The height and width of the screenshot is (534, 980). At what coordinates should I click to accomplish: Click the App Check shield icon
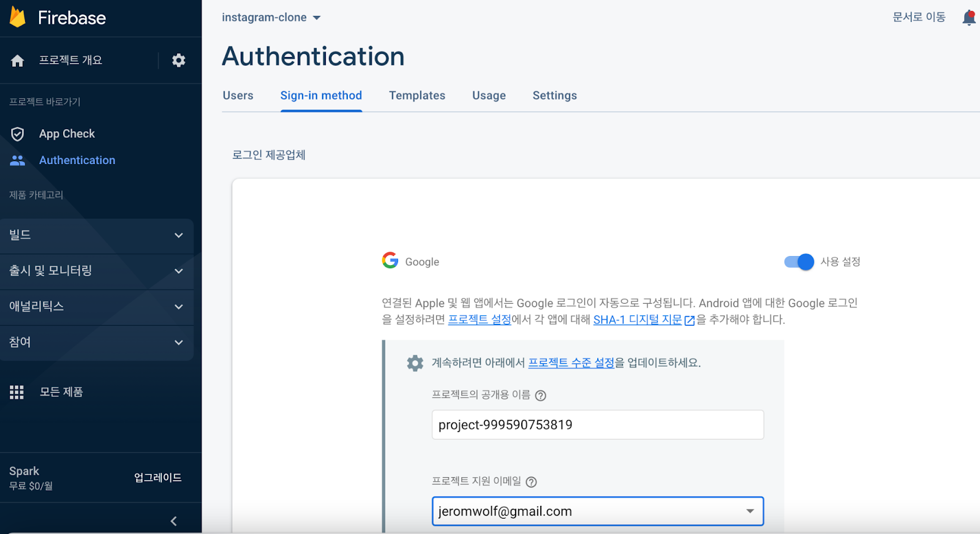tap(18, 134)
